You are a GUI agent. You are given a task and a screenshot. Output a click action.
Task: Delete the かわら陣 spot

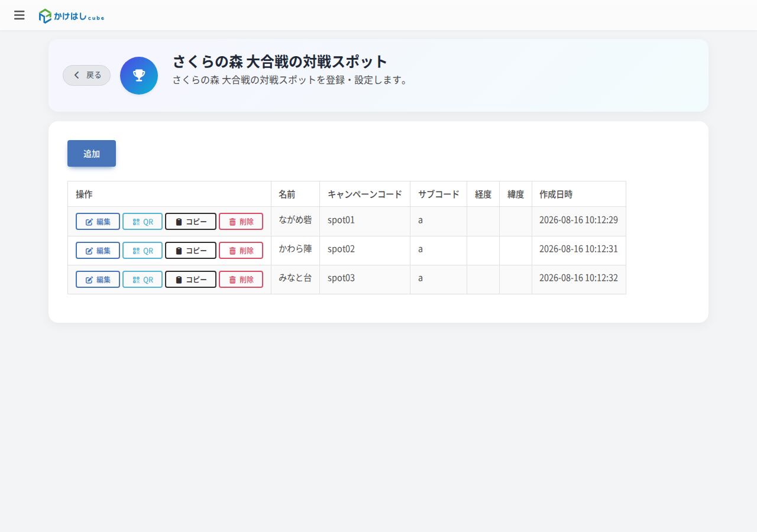[x=241, y=251]
